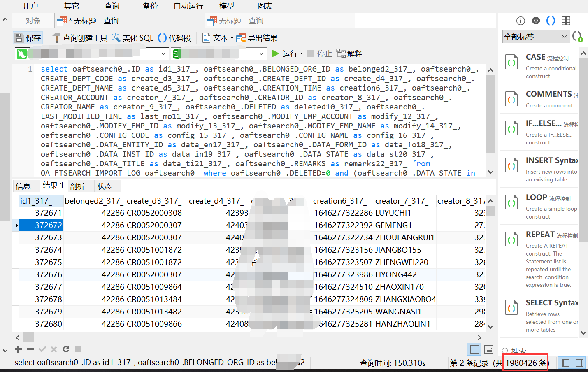Open the connection dropdown
The width and height of the screenshot is (588, 372).
click(x=163, y=53)
